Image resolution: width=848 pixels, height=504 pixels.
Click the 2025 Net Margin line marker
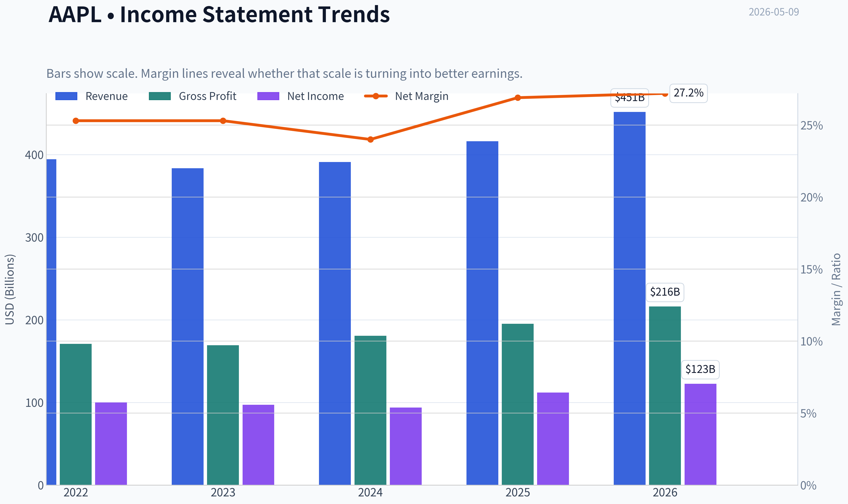click(x=518, y=98)
